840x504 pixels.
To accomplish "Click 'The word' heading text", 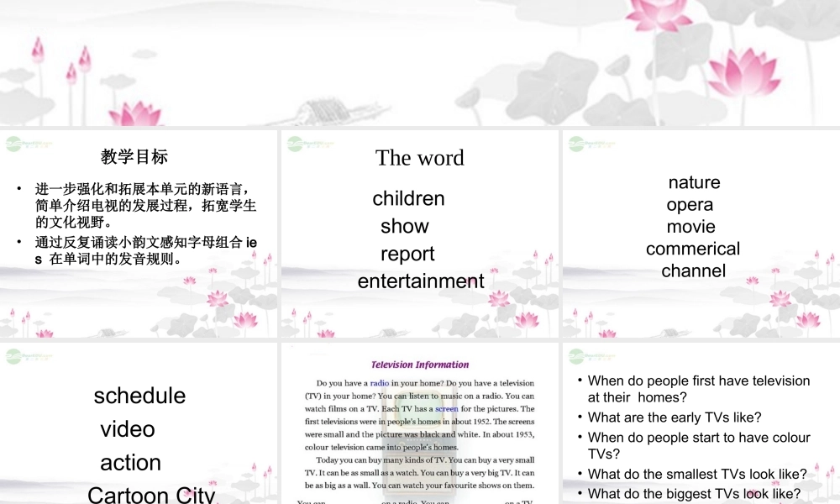I will (419, 158).
